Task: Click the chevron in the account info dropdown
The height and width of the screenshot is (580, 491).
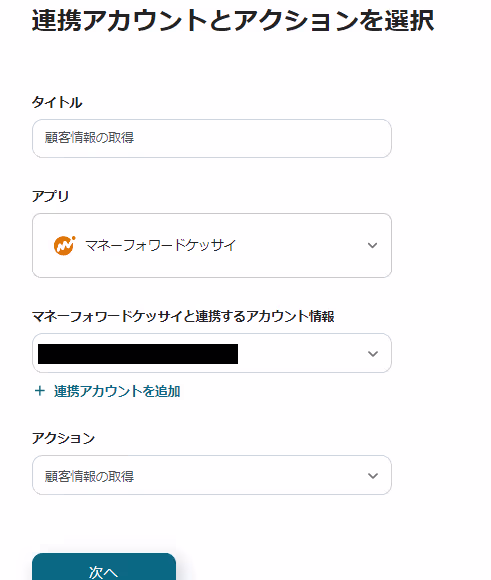Action: coord(373,354)
